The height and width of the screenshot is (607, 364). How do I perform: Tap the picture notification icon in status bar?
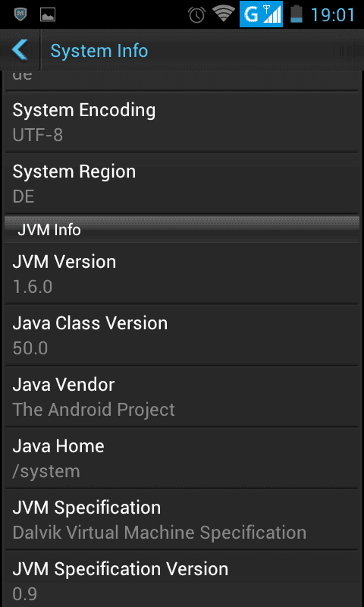(x=48, y=15)
